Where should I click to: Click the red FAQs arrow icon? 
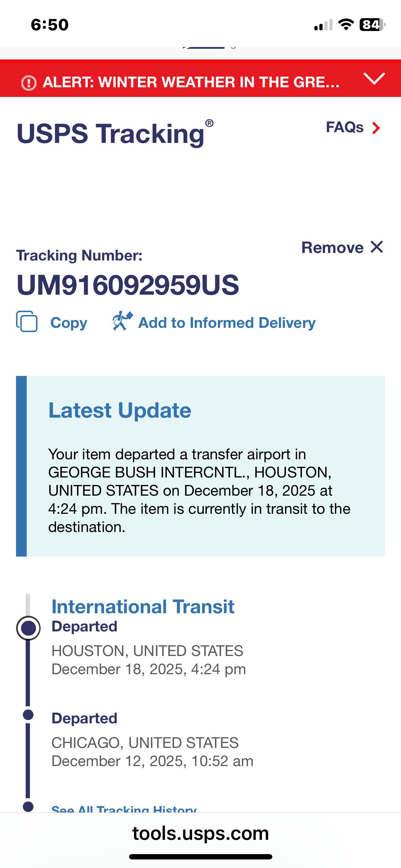coord(376,128)
